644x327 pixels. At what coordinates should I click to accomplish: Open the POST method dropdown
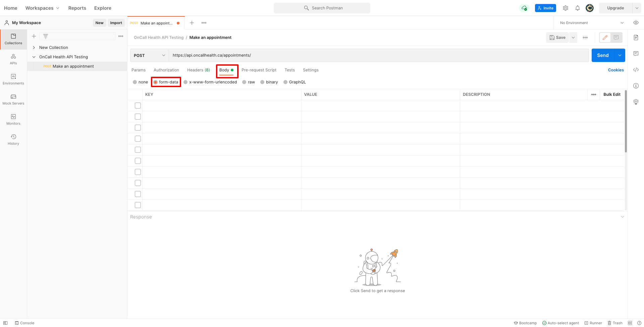(149, 55)
